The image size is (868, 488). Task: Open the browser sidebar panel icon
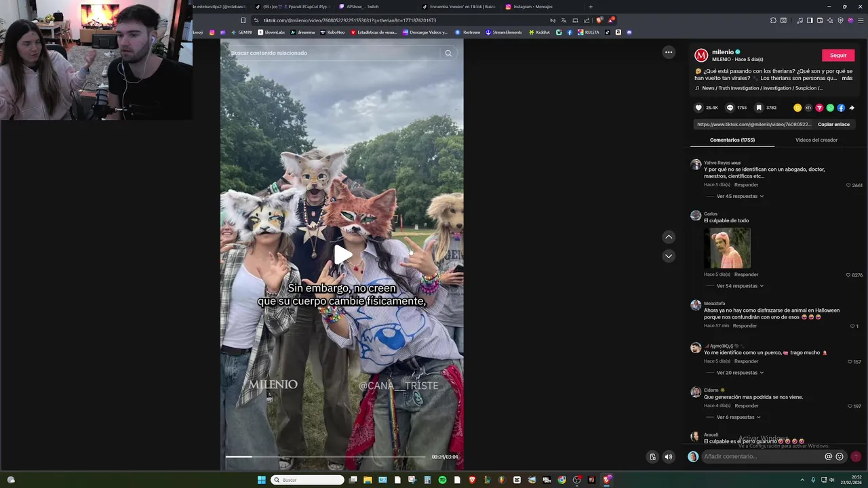810,20
